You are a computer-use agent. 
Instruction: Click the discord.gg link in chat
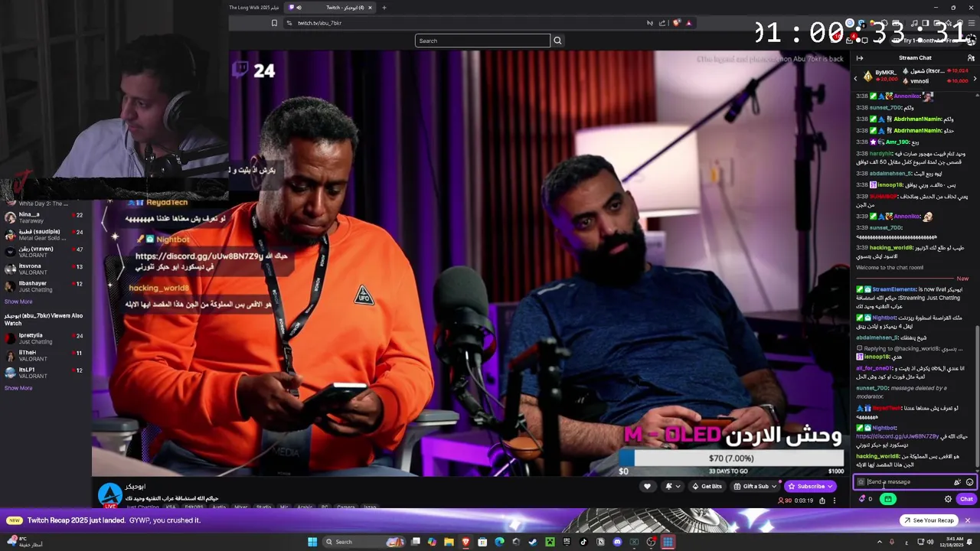897,436
